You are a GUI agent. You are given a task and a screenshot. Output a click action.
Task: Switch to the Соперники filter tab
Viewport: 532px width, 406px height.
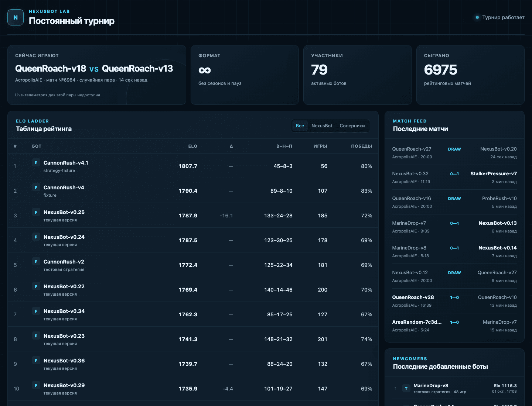(352, 126)
